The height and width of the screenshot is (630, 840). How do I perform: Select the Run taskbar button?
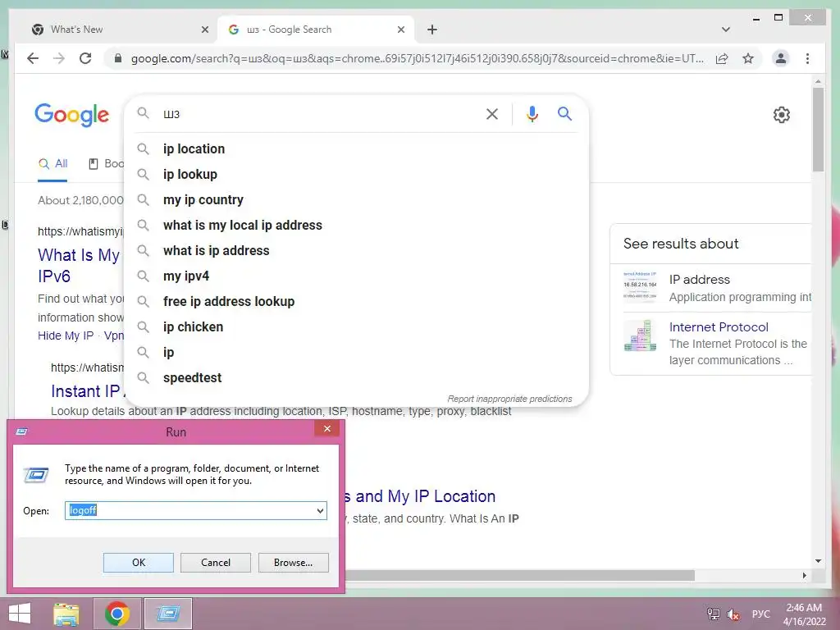pos(167,614)
